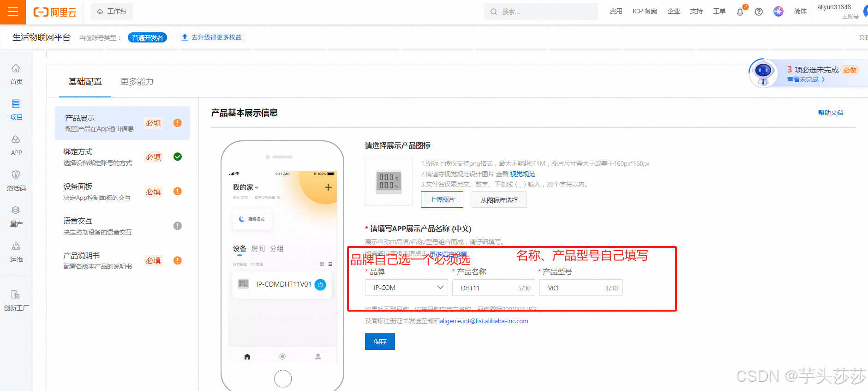Screen dimensions: 868x391
Task: Open the 费用 menu
Action: coord(616,12)
